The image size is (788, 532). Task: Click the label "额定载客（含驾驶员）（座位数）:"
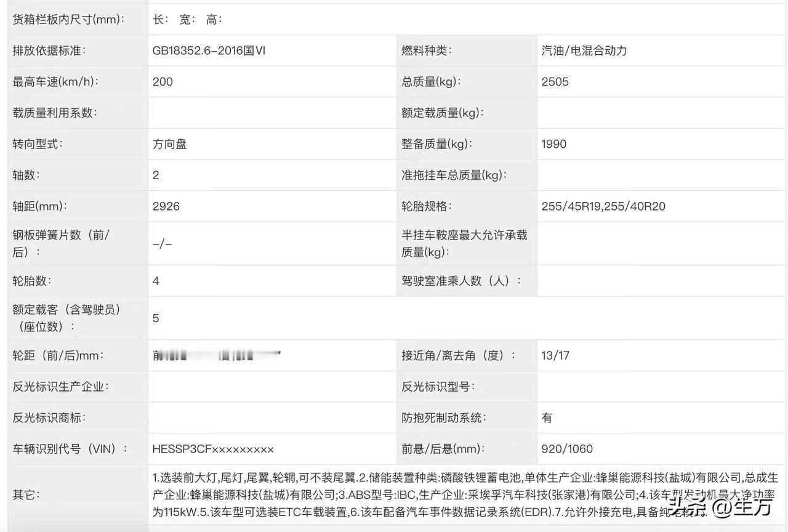tap(66, 318)
